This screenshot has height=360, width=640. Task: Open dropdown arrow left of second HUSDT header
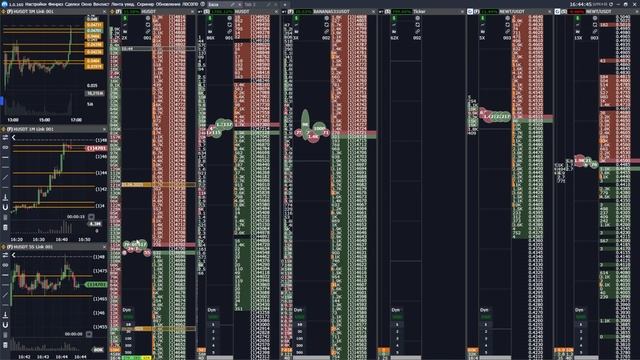click(x=200, y=12)
